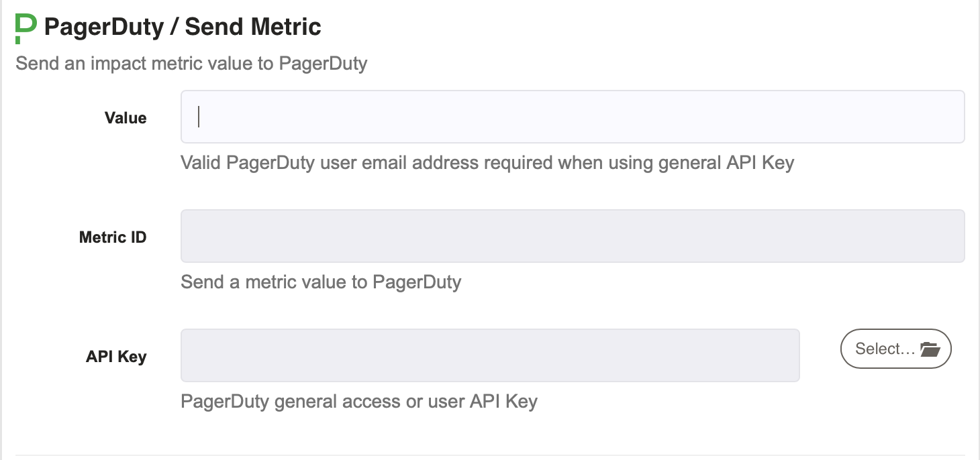Click the slash separator in the heading
The width and height of the screenshot is (980, 460).
click(x=175, y=27)
